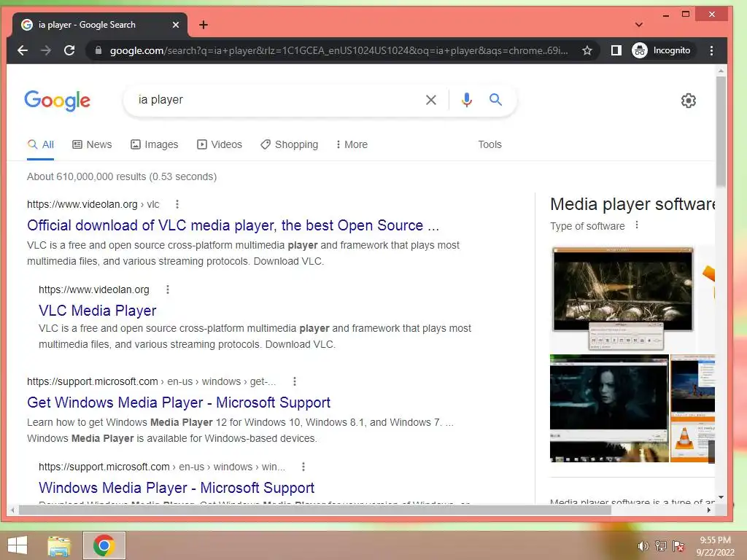Click the scrollbar down arrow
The height and width of the screenshot is (560, 747).
[x=721, y=497]
